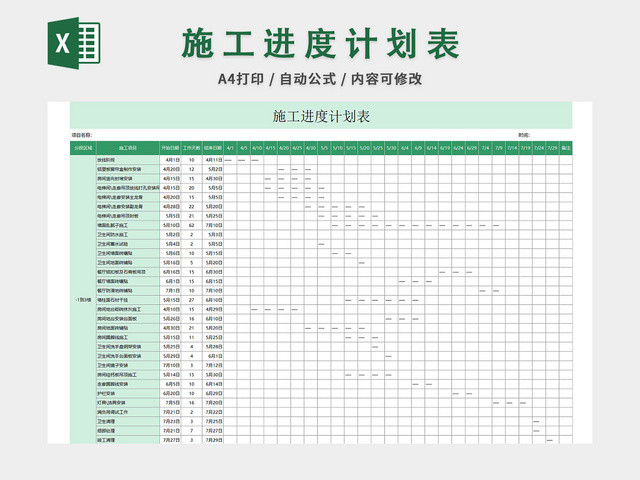
Task: Click the 6/24 date column header
Action: 458,148
